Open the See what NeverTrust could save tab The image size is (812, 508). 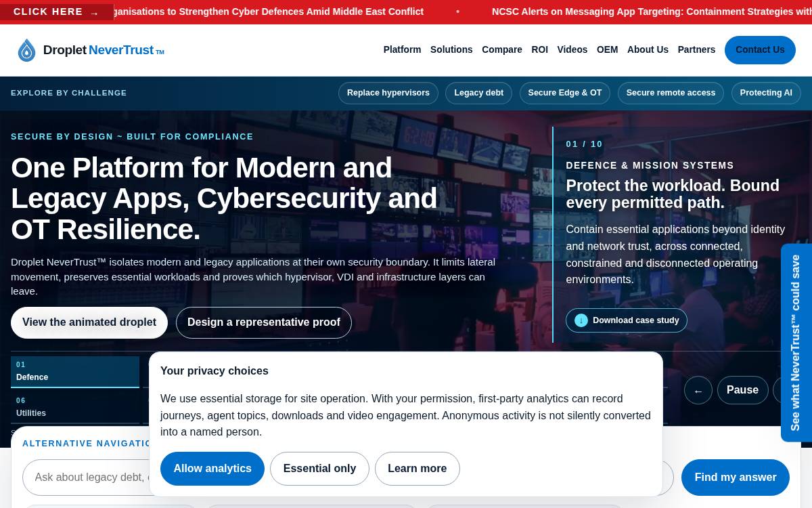(796, 343)
